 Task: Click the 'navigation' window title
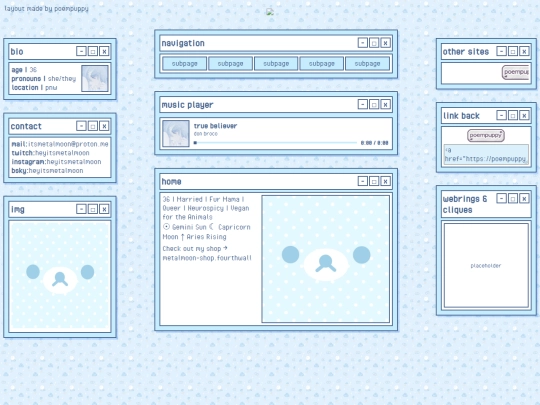click(183, 43)
